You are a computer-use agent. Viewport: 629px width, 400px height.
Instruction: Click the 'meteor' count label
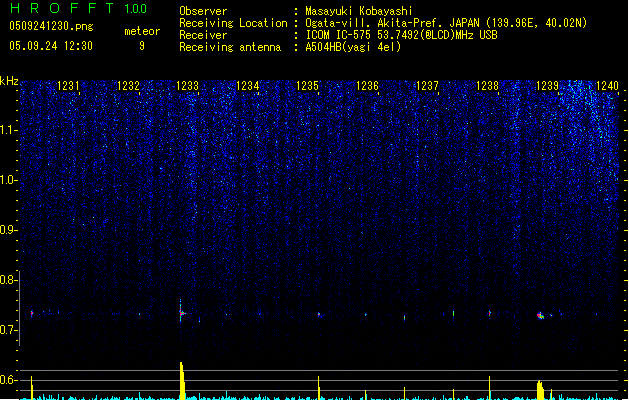(142, 31)
